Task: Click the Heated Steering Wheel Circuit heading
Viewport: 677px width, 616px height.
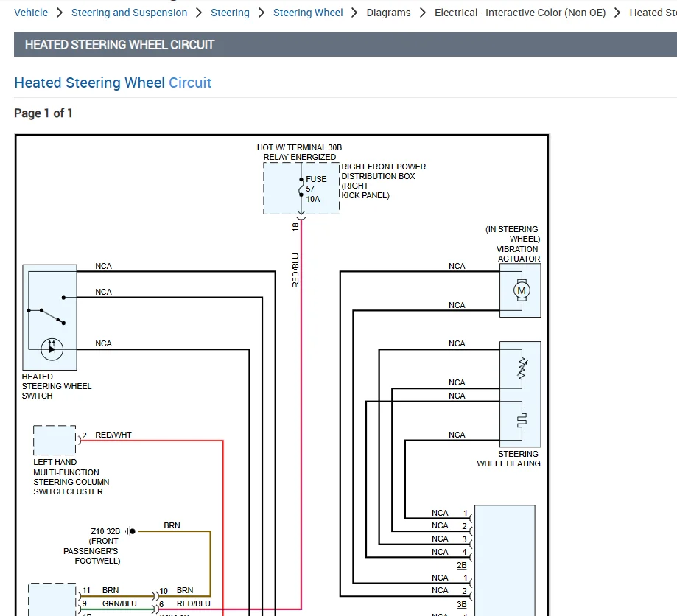Action: tap(113, 83)
